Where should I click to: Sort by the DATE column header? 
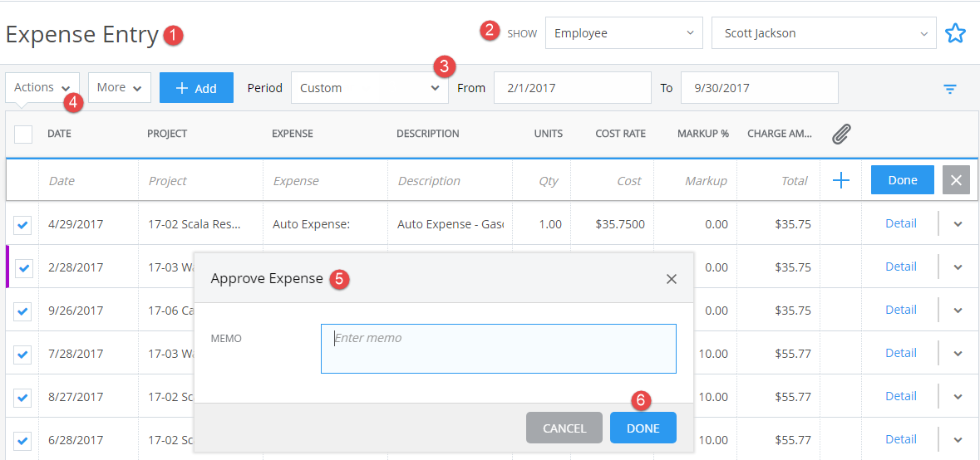(x=59, y=134)
